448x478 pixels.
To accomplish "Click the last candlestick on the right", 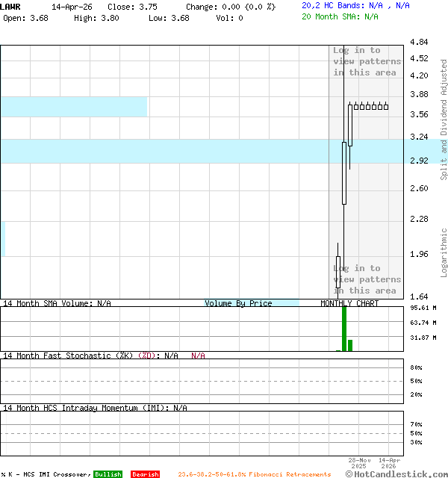I will click(386, 107).
